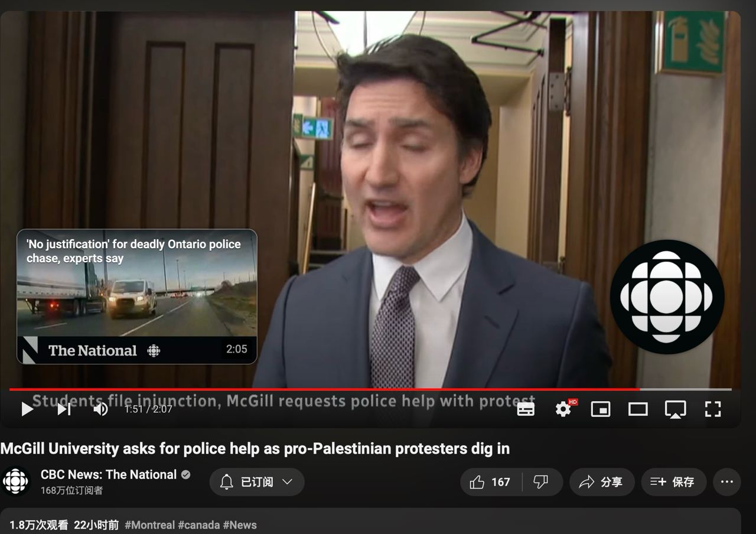This screenshot has height=534, width=756.
Task: Save the video using 保存 button
Action: tap(673, 482)
